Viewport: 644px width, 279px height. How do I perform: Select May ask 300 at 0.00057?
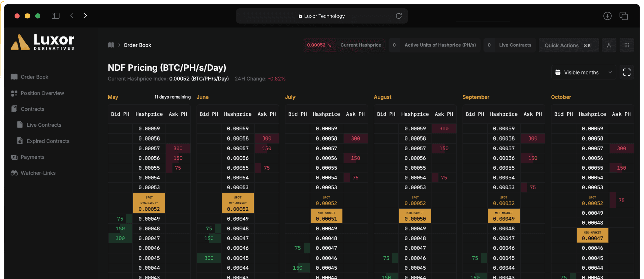pyautogui.click(x=178, y=148)
